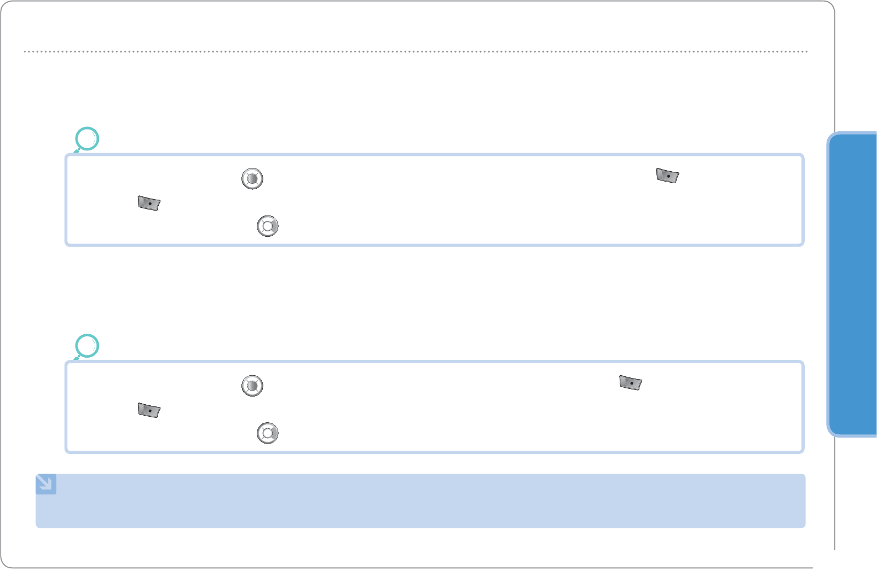This screenshot has height=588, width=877.
Task: Click the first box's left soft key icon
Action: (149, 203)
